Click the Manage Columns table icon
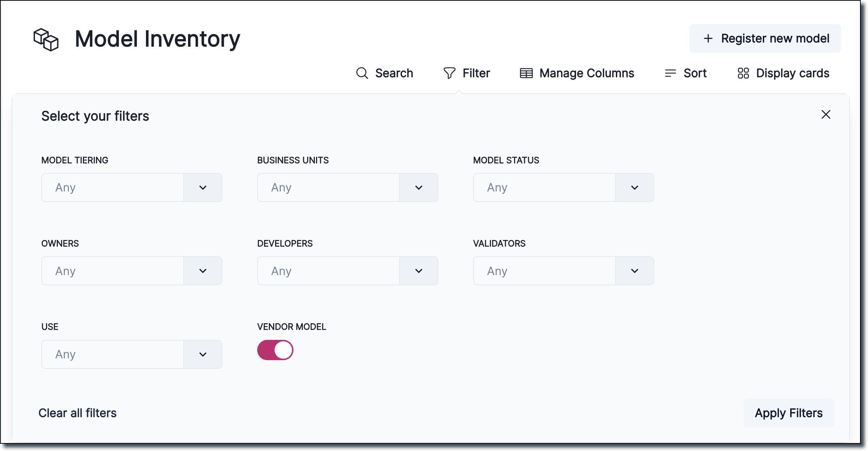The height and width of the screenshot is (451, 868). [526, 73]
